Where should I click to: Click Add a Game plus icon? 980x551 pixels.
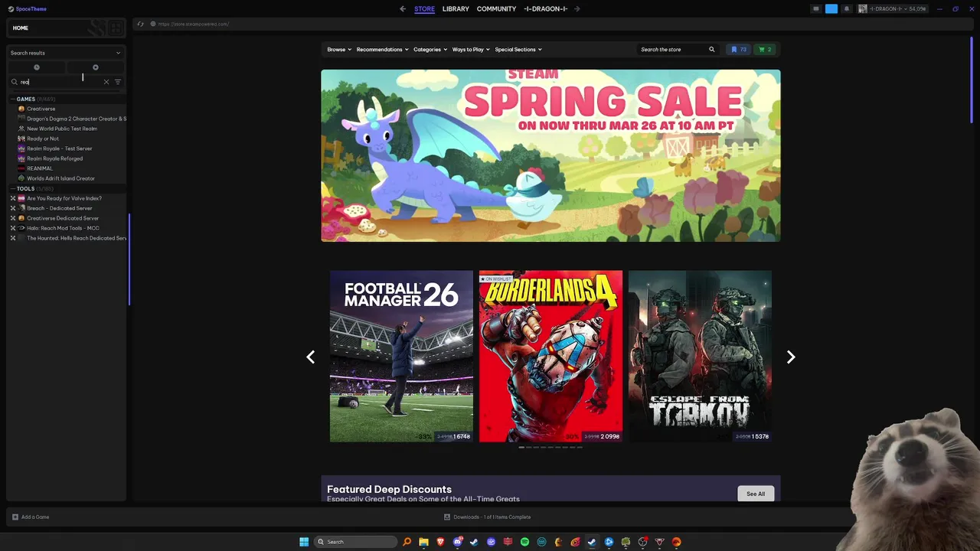click(15, 517)
